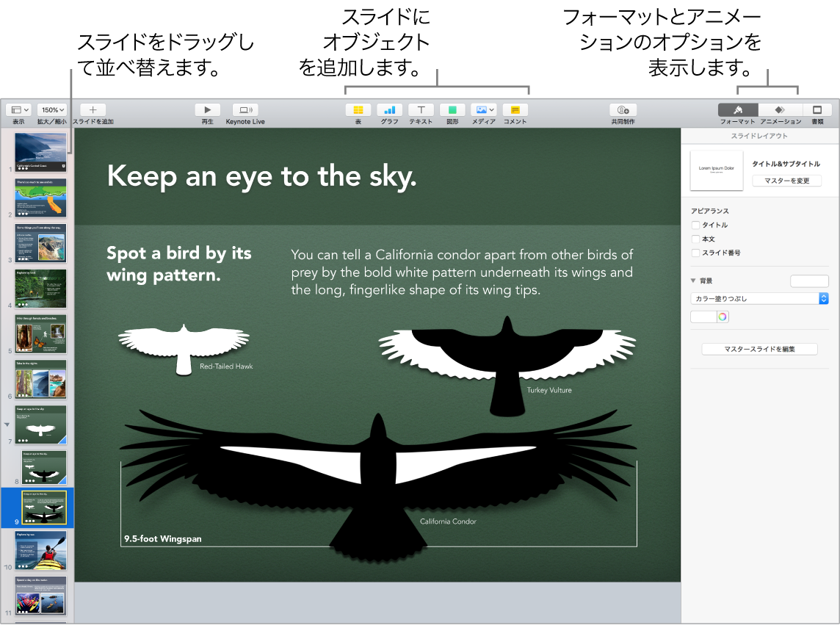Check the 本文 body text option
840x625 pixels.
(x=695, y=239)
